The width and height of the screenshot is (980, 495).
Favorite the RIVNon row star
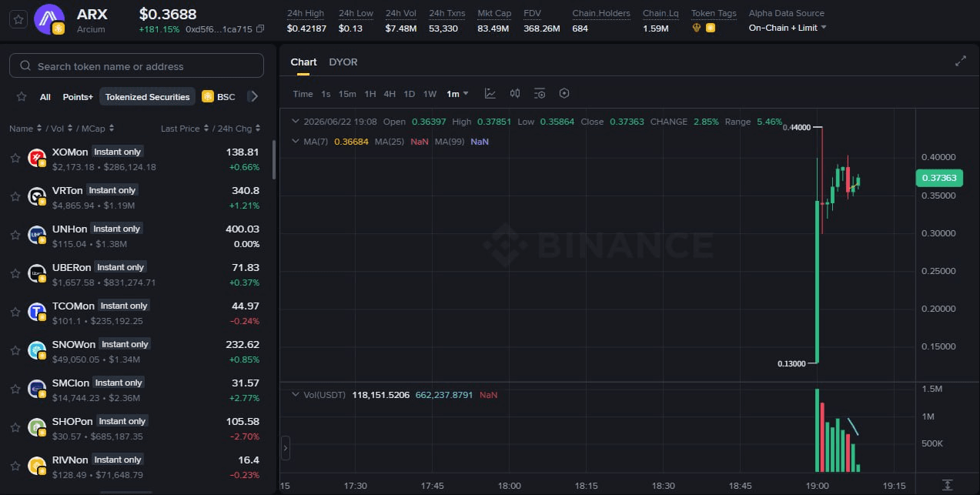tap(15, 466)
